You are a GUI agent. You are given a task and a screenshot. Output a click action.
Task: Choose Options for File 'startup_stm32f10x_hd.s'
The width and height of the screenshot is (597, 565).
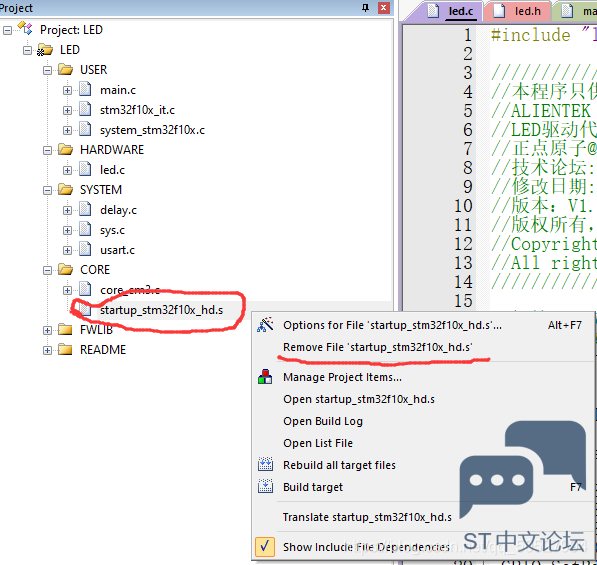tap(423, 325)
